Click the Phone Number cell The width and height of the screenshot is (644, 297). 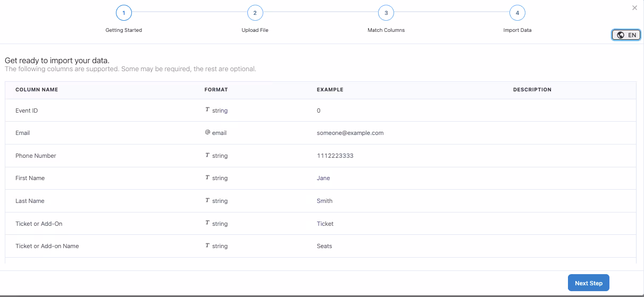pos(36,156)
